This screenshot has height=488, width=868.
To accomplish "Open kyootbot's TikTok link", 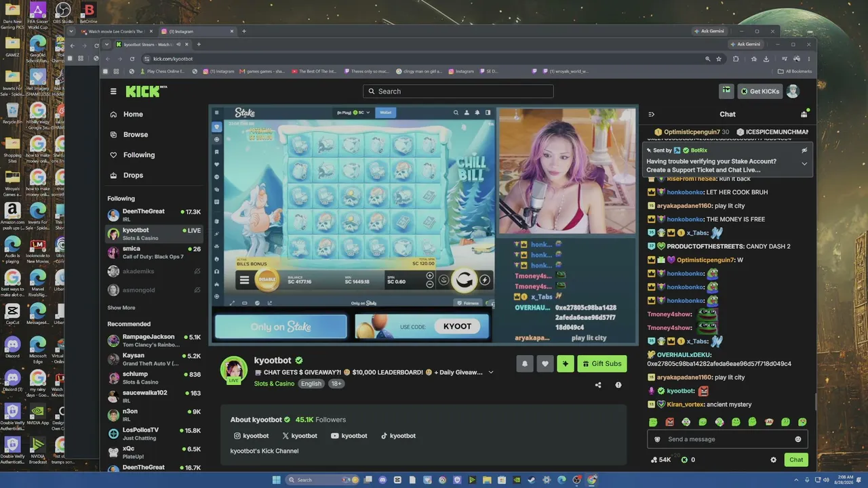I will point(398,436).
